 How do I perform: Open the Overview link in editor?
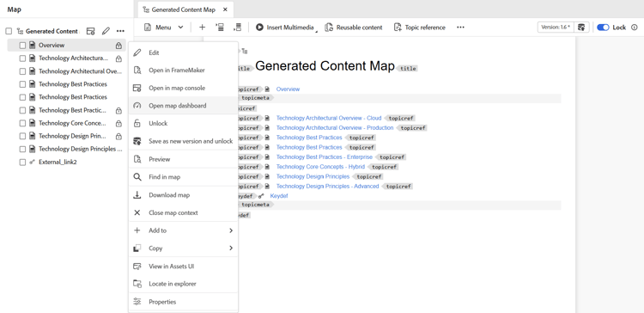288,89
